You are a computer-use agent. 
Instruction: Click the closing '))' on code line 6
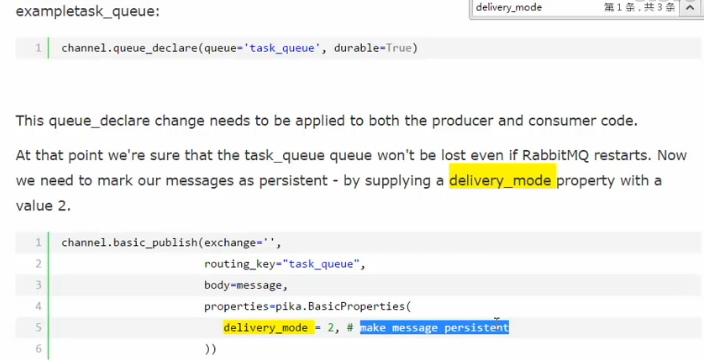(211, 349)
